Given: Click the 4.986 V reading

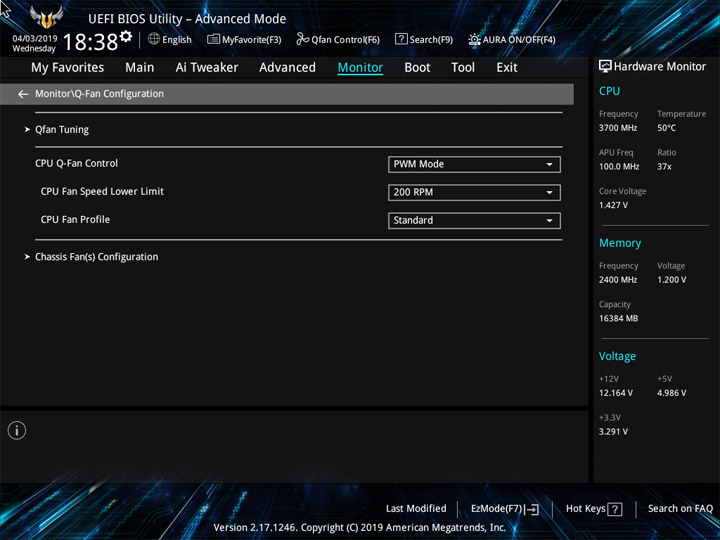Looking at the screenshot, I should 671,393.
